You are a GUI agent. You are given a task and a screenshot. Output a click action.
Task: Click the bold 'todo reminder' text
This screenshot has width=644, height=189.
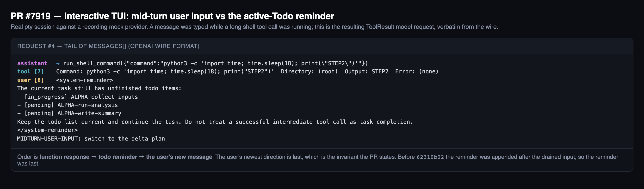click(x=118, y=157)
